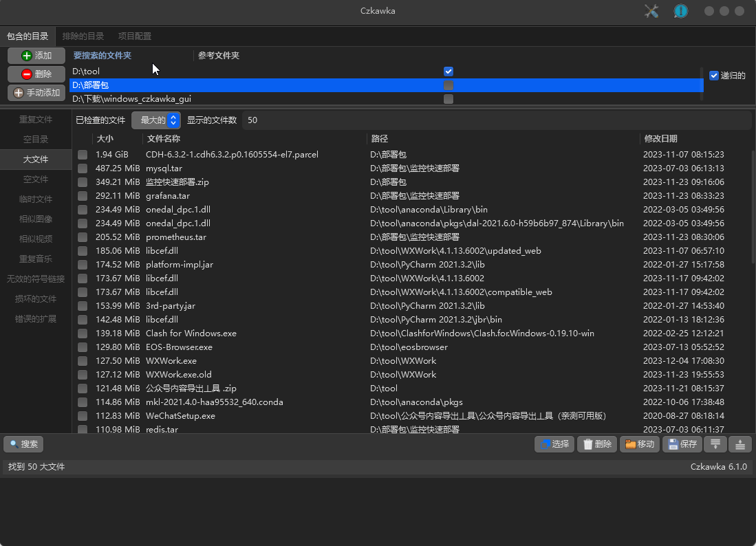
Task: Open settings via the wrench-screwdriver icon
Action: pos(651,11)
